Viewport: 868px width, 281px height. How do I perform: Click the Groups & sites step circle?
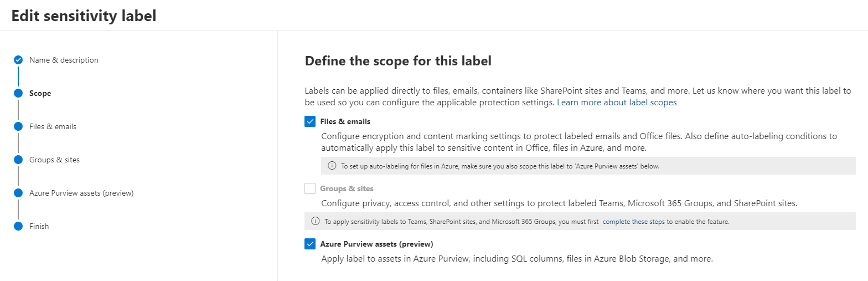(x=18, y=160)
